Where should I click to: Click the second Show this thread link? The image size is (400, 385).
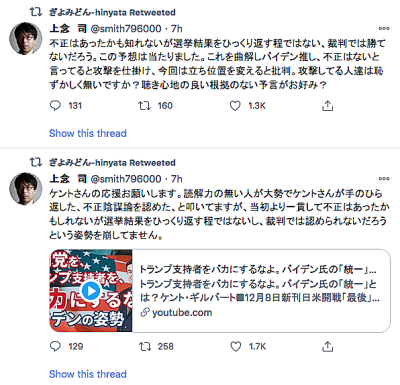pyautogui.click(x=88, y=374)
